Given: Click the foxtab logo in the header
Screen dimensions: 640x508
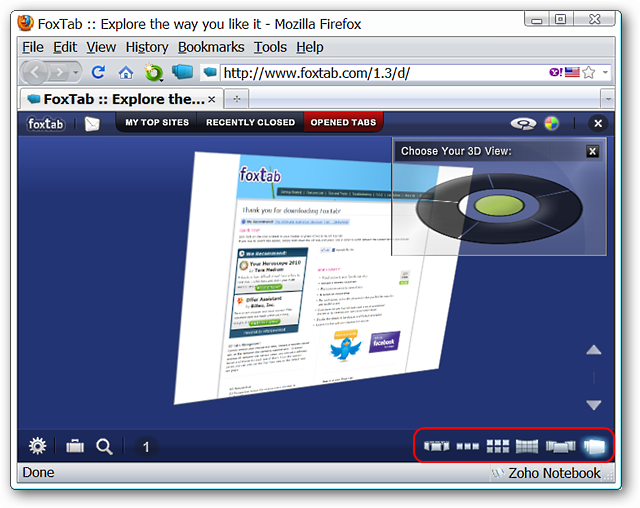Looking at the screenshot, I should (46, 124).
